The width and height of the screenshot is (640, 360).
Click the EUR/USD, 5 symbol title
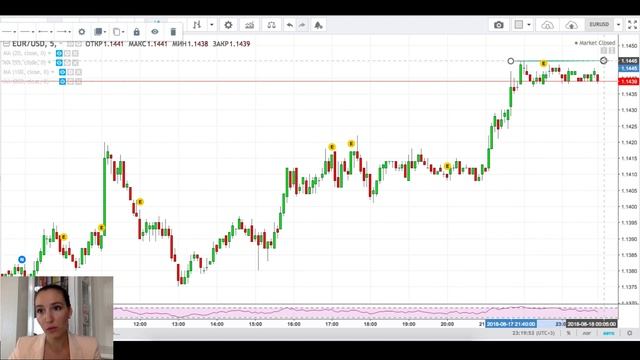34,44
